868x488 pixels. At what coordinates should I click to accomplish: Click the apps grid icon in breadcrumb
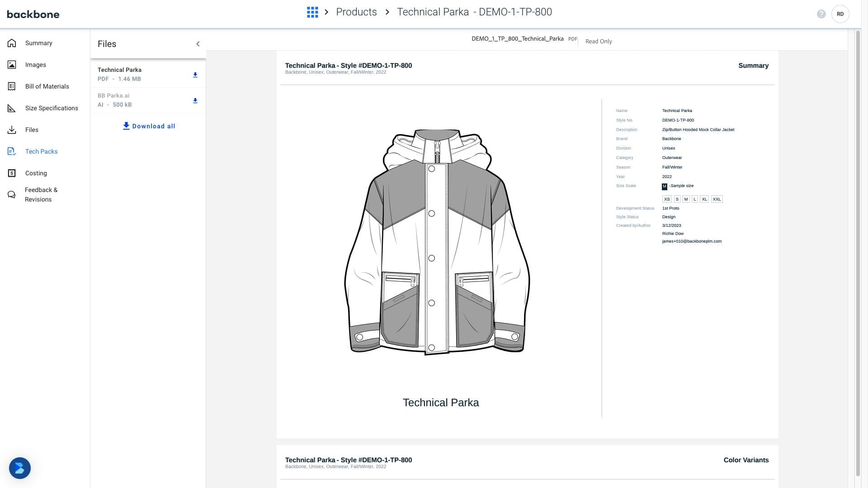click(x=312, y=12)
